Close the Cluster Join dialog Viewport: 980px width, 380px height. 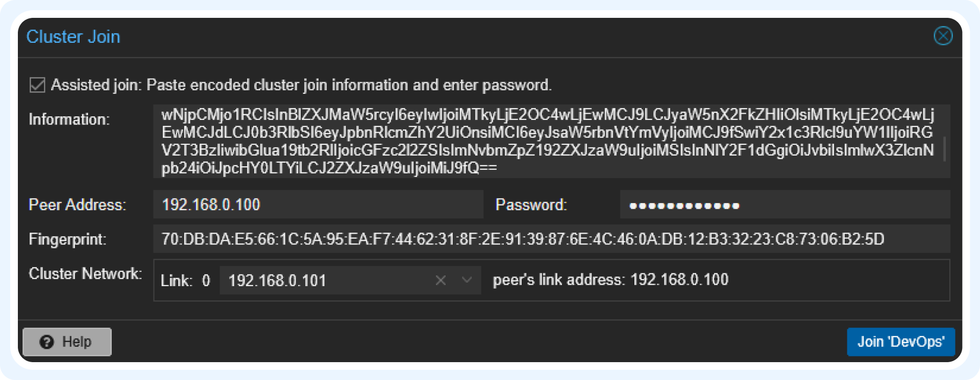tap(943, 36)
